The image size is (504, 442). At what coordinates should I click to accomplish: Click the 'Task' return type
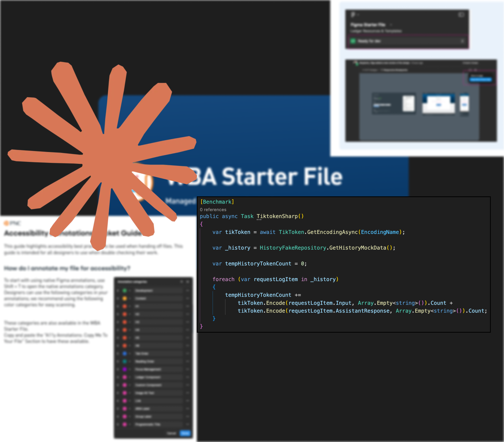click(x=247, y=216)
